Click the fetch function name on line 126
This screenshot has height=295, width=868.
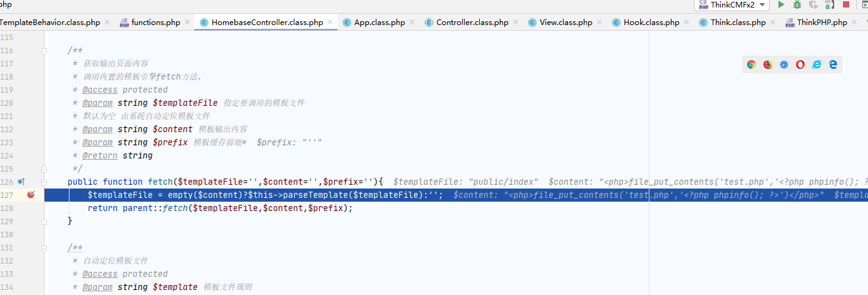click(160, 182)
